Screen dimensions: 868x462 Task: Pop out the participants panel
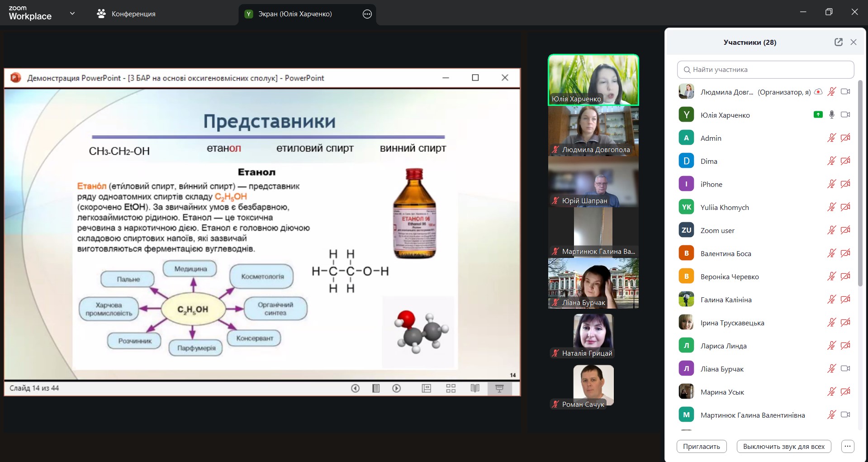pos(838,42)
